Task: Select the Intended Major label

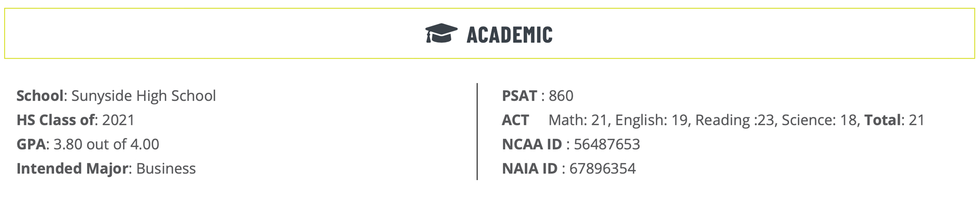Action: (72, 168)
